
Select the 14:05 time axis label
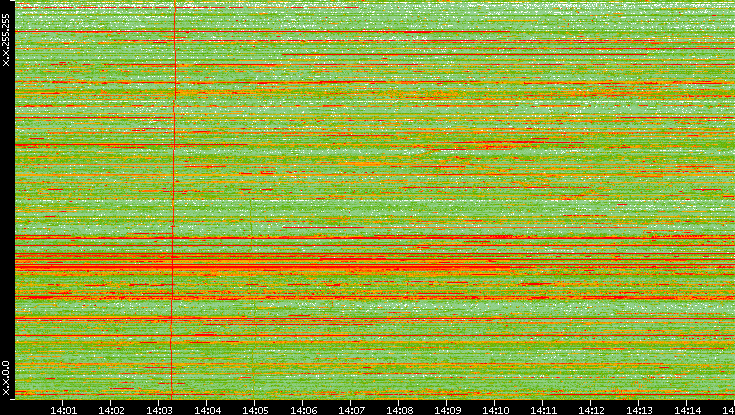coord(255,410)
